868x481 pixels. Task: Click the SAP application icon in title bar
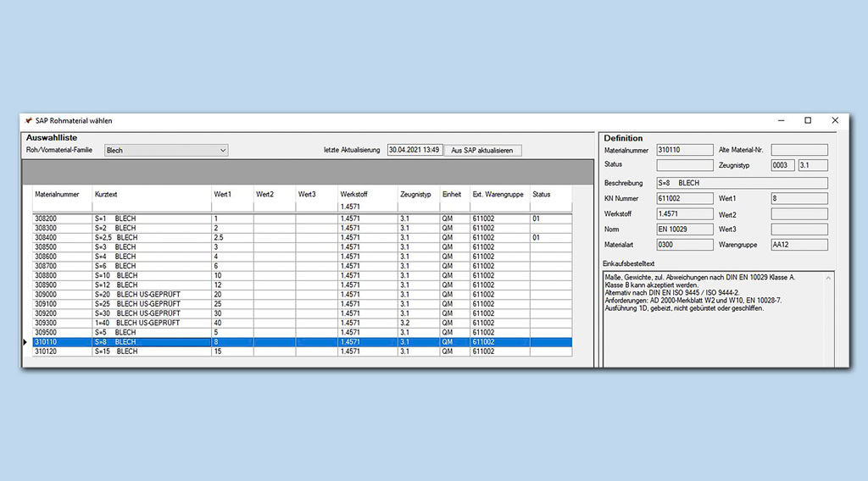29,121
